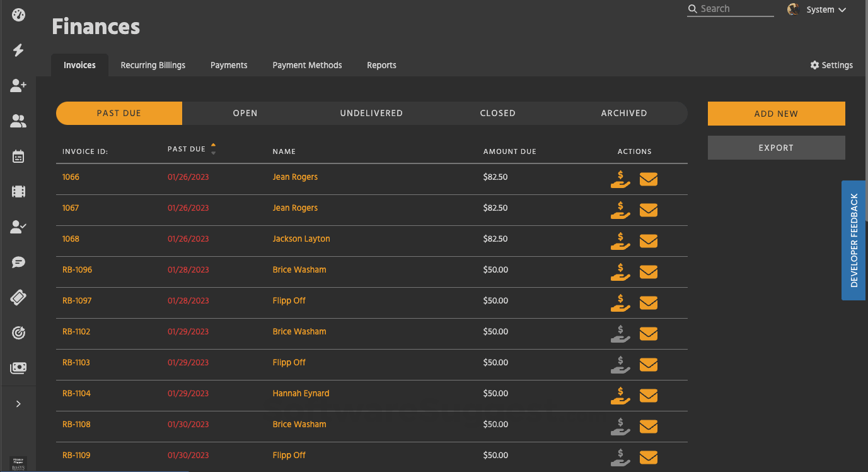Screen dimensions: 868x472
Task: Select the Quick Actions lightning icon
Action: click(18, 50)
